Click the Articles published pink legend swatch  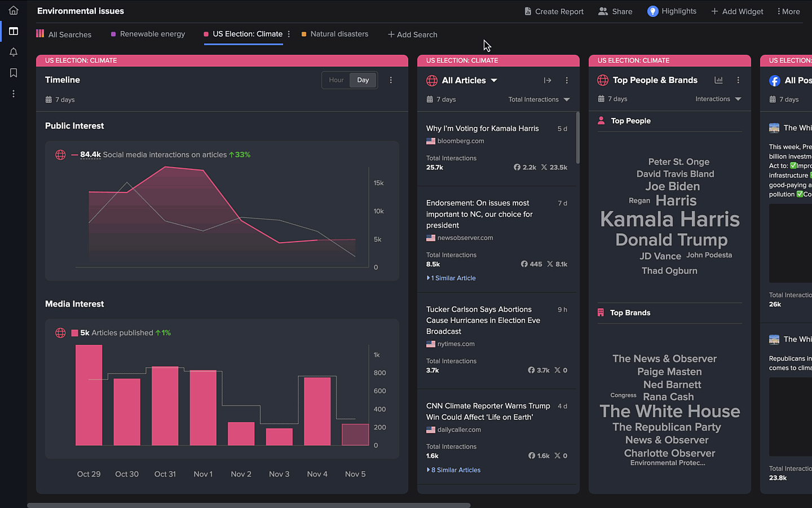[x=74, y=333]
